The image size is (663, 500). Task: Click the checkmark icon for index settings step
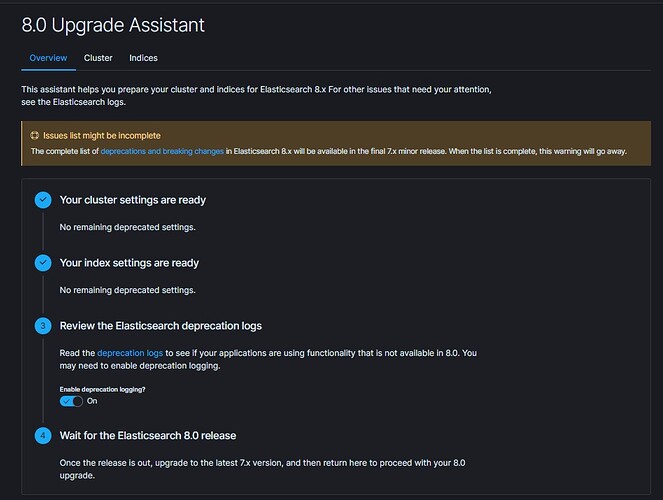click(x=43, y=263)
